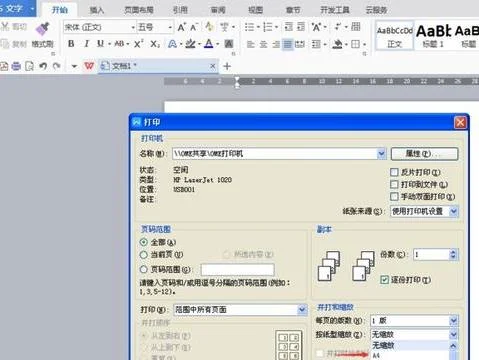Click the page range text input field
Viewport: 479px width, 360px height.
[x=237, y=269]
